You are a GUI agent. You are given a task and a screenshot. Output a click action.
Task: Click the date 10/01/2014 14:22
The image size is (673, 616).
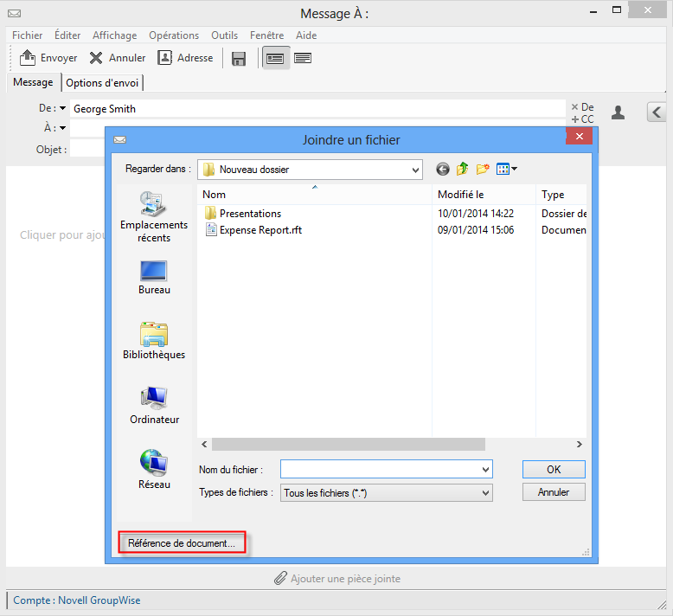476,214
